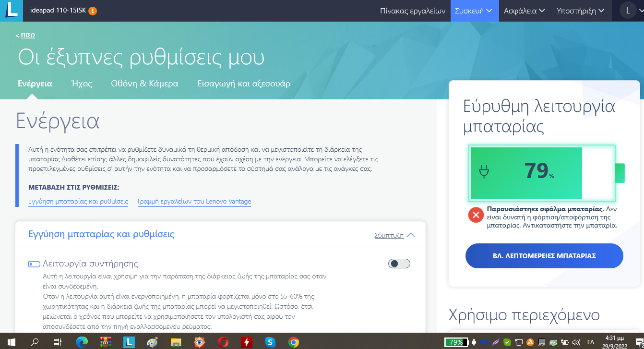Expand the Υποστήριξη dropdown menu
The width and height of the screenshot is (644, 349).
(x=581, y=11)
